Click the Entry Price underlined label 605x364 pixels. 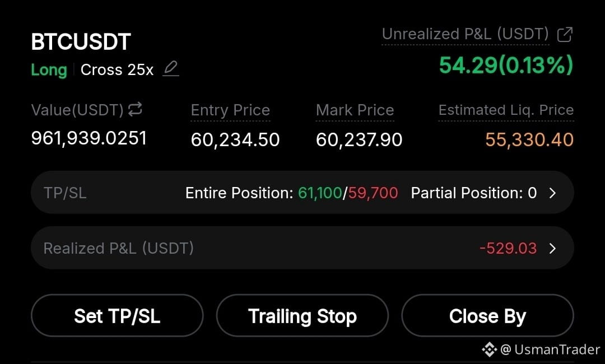(230, 110)
